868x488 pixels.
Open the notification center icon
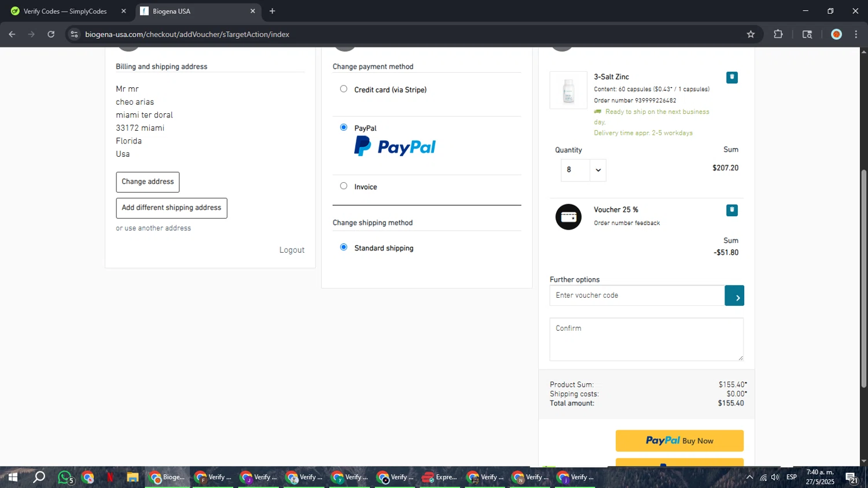coord(851,478)
